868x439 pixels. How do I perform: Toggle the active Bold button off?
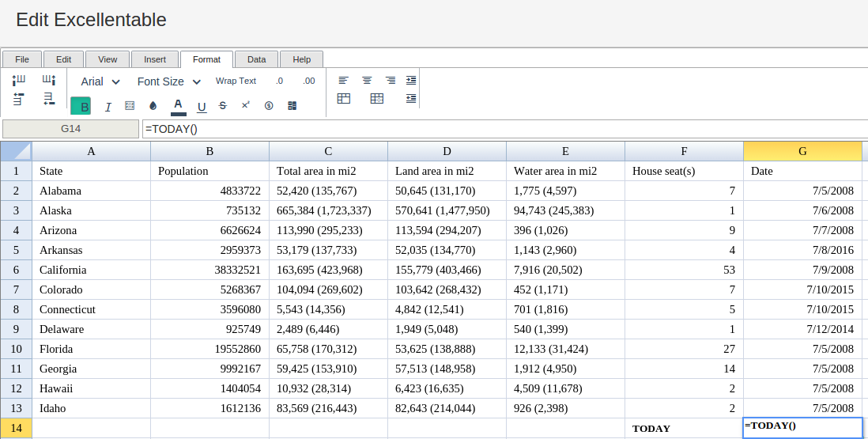pos(81,106)
